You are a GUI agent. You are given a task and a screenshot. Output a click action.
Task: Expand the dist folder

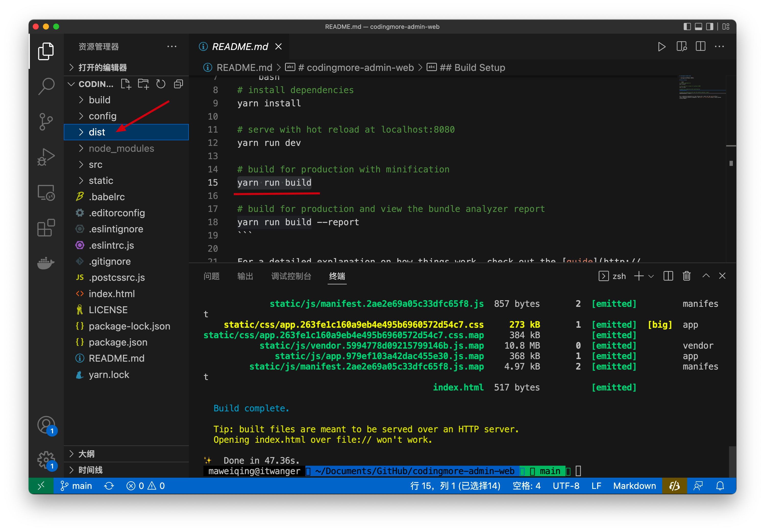[x=127, y=132]
